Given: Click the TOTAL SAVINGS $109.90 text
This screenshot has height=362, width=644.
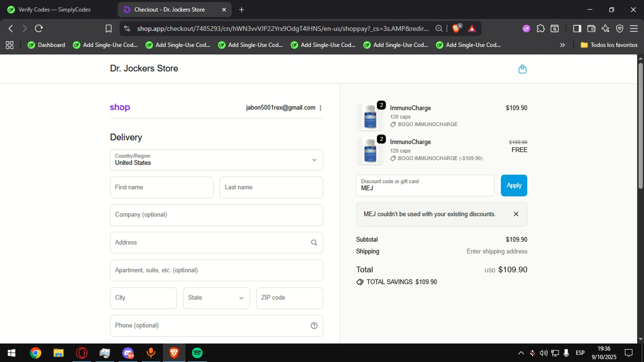Looking at the screenshot, I should point(401,282).
